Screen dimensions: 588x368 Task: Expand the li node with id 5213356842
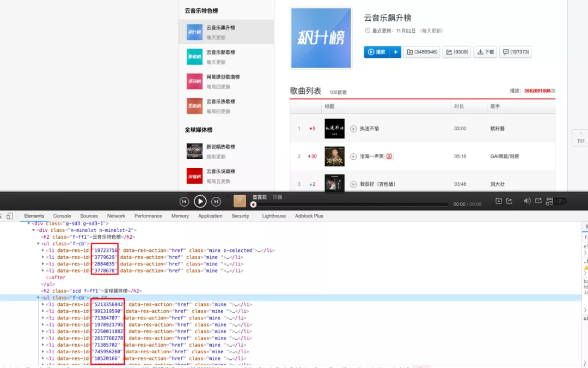coord(43,305)
